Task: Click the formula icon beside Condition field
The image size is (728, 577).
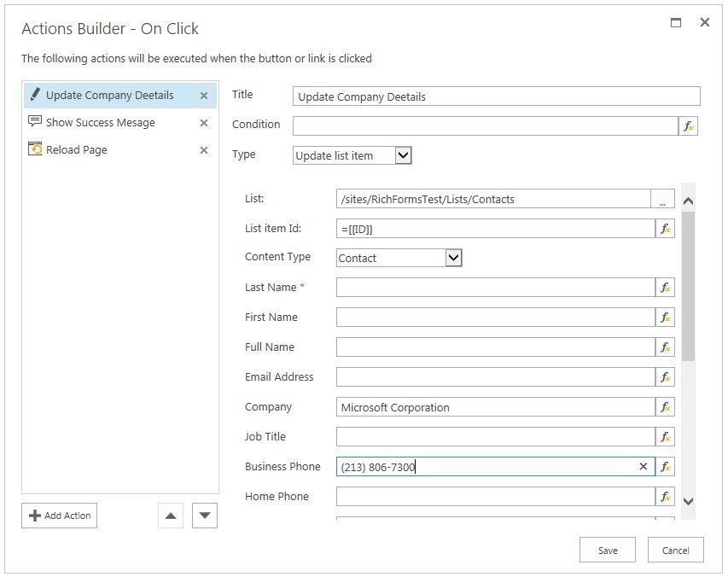Action: pos(688,126)
